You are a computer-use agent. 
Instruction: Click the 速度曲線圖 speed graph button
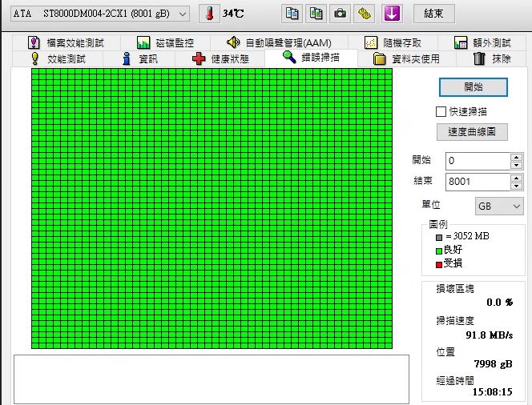coord(472,132)
